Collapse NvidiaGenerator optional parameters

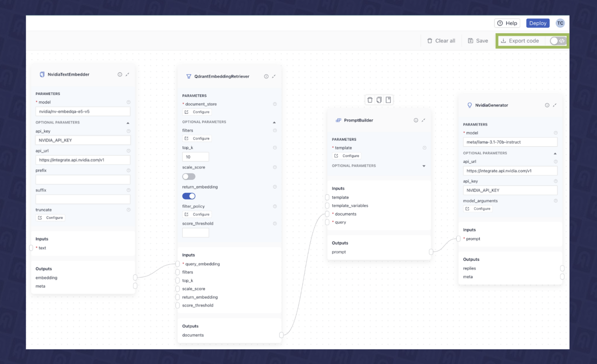[555, 153]
